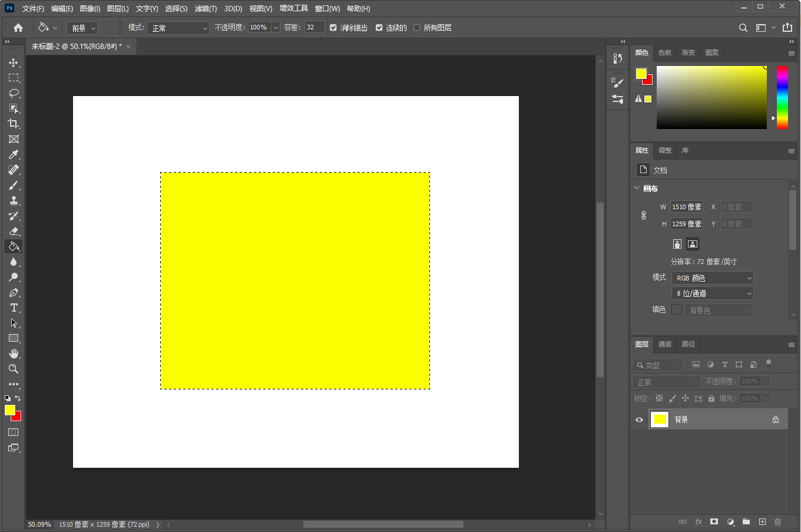Switch to the 调整 tab
The height and width of the screenshot is (532, 801).
665,150
